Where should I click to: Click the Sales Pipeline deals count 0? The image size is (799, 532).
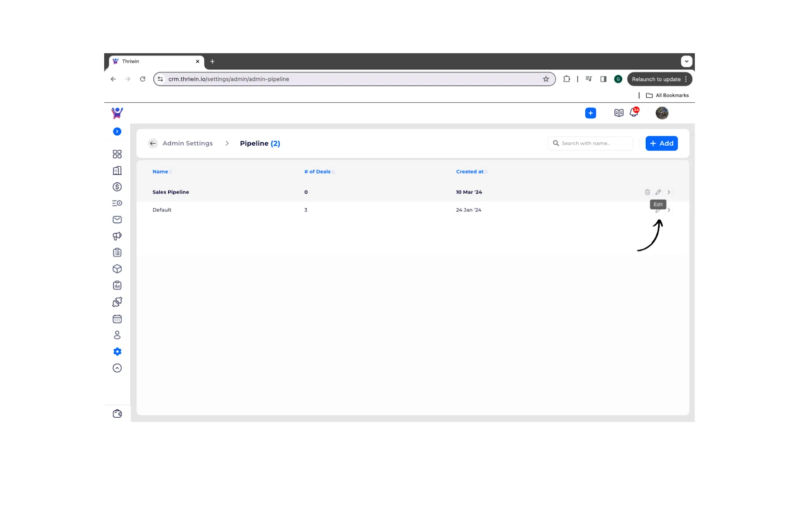pyautogui.click(x=306, y=192)
